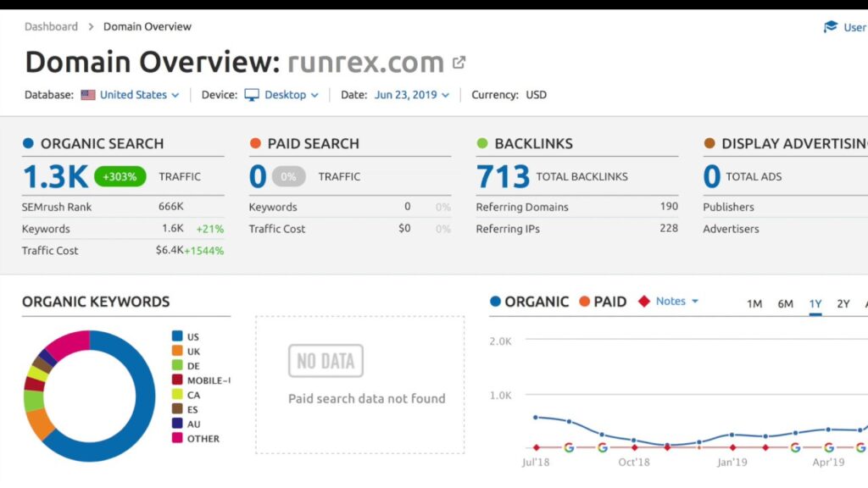Click the 1.3K organic traffic value
This screenshot has height=488, width=868.
pyautogui.click(x=55, y=176)
